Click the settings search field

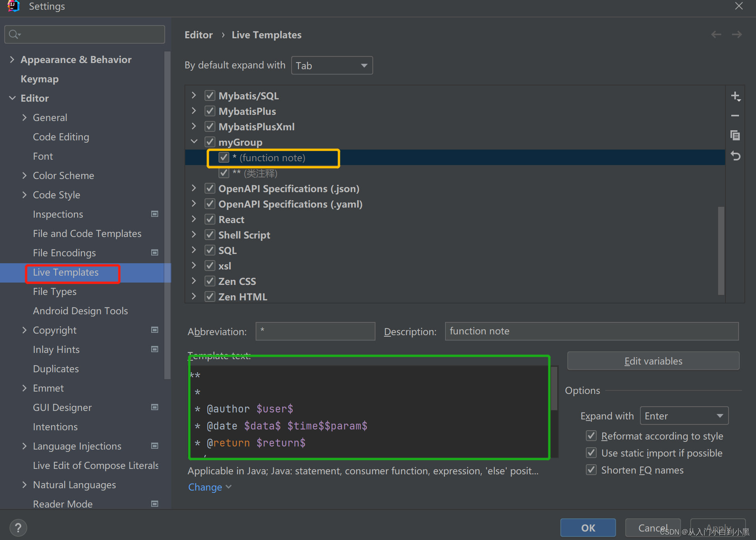coord(85,34)
